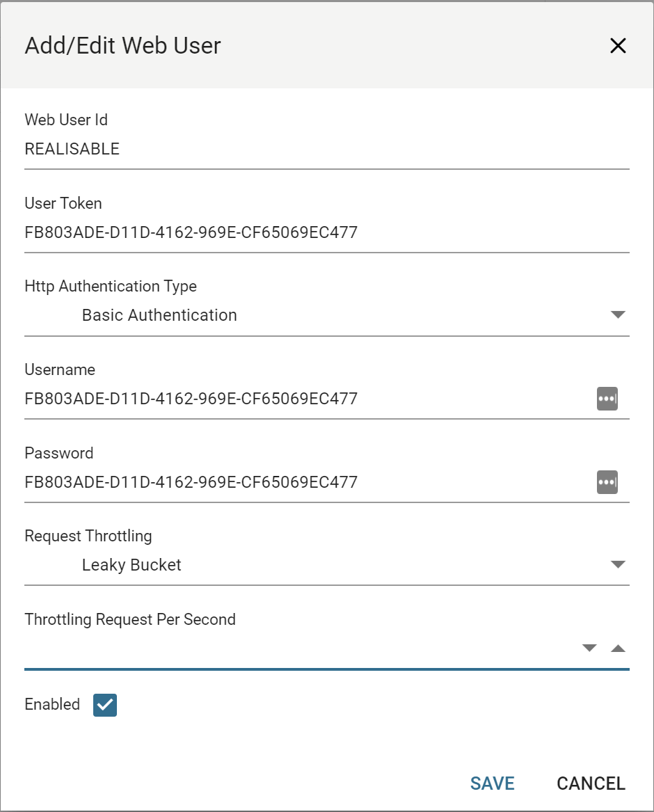
Task: Open the Request Throttling dropdown arrow
Action: 618,565
